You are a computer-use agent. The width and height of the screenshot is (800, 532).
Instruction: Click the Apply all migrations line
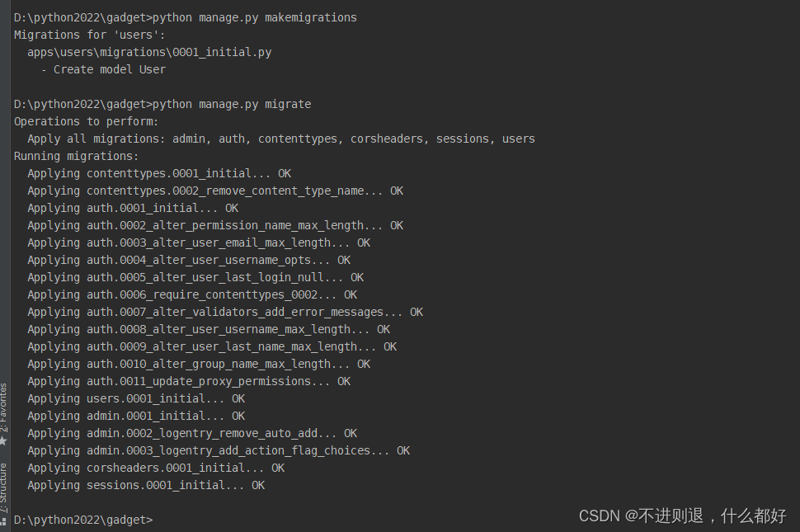coord(280,139)
